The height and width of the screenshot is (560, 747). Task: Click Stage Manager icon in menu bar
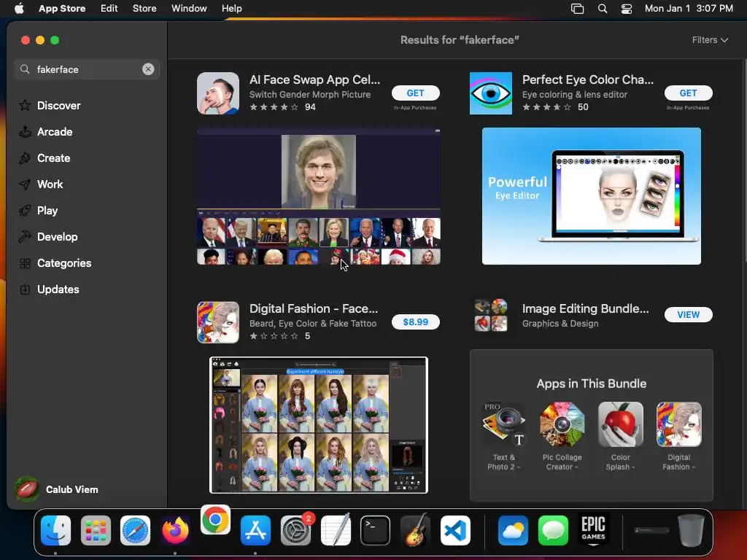coord(578,8)
